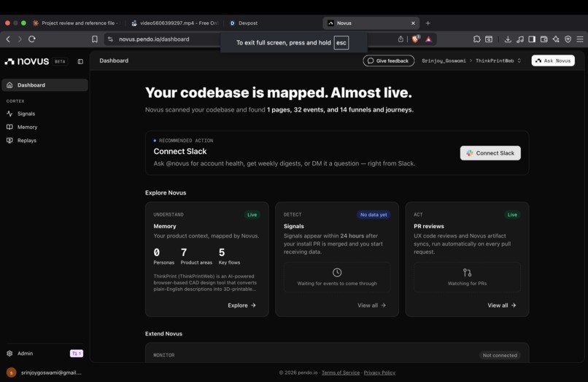
Task: Click the downloads arrow icon
Action: tap(508, 39)
